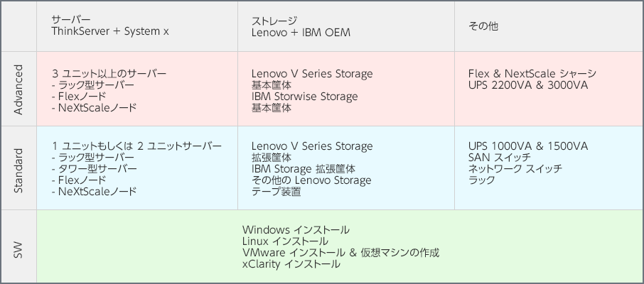Select UPS 2200VA & 3000VA entry

pyautogui.click(x=527, y=85)
